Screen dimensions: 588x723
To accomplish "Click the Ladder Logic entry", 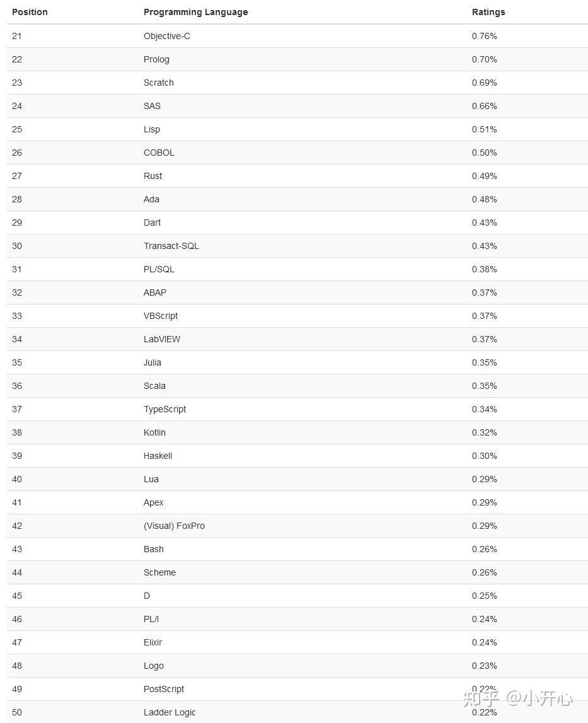I will click(170, 712).
